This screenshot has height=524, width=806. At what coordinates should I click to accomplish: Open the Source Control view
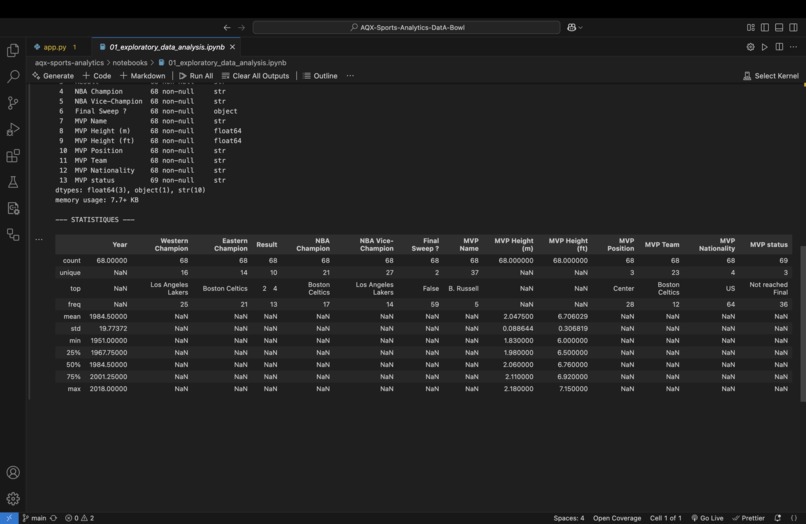13,103
